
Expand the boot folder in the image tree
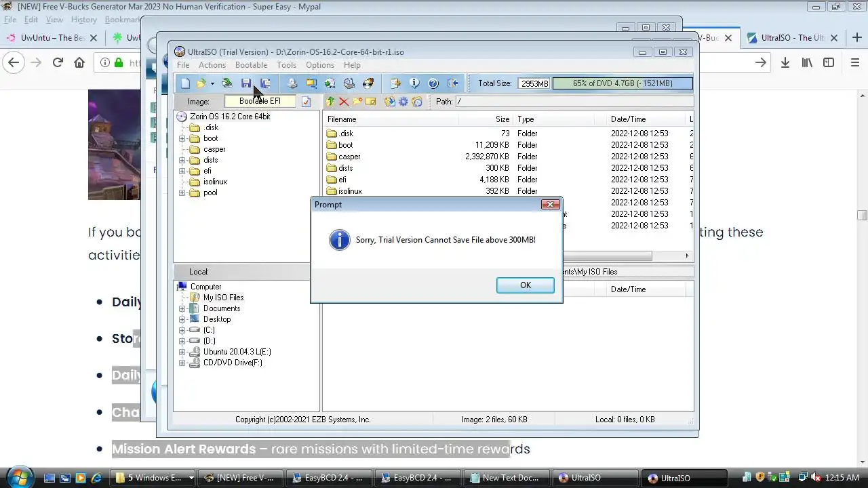(182, 138)
